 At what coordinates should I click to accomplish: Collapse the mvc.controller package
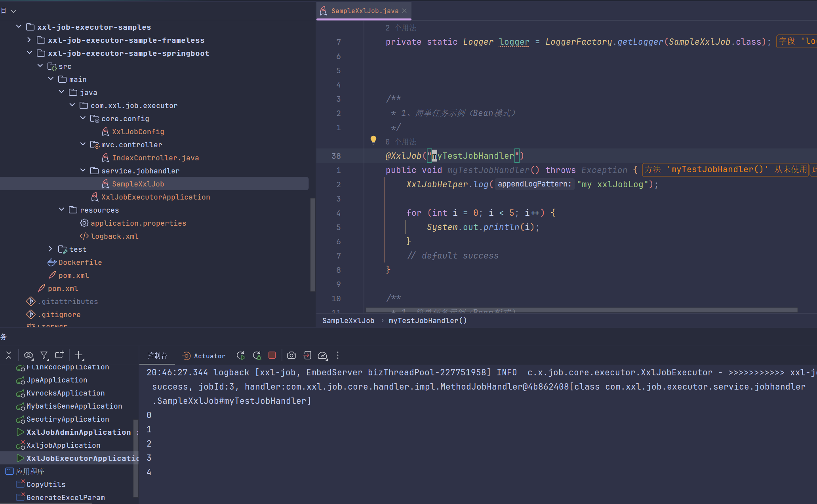(x=83, y=144)
